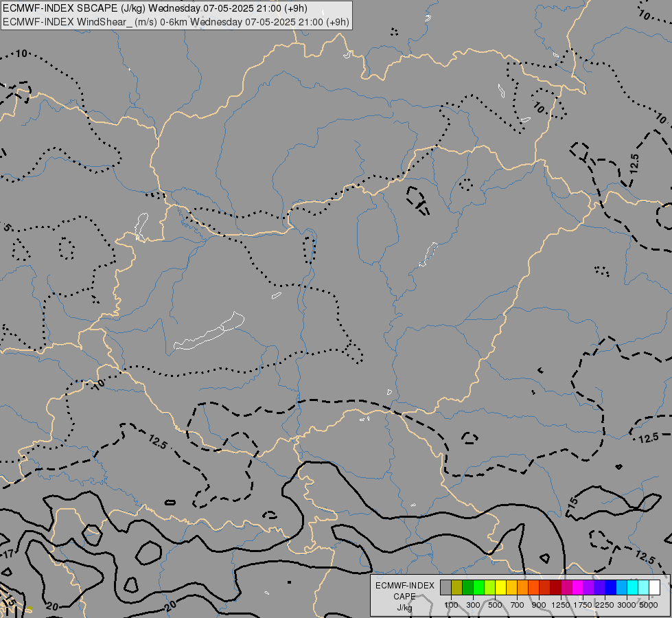Select the pure yellow legend swatch
672x618 pixels.
tap(500, 588)
